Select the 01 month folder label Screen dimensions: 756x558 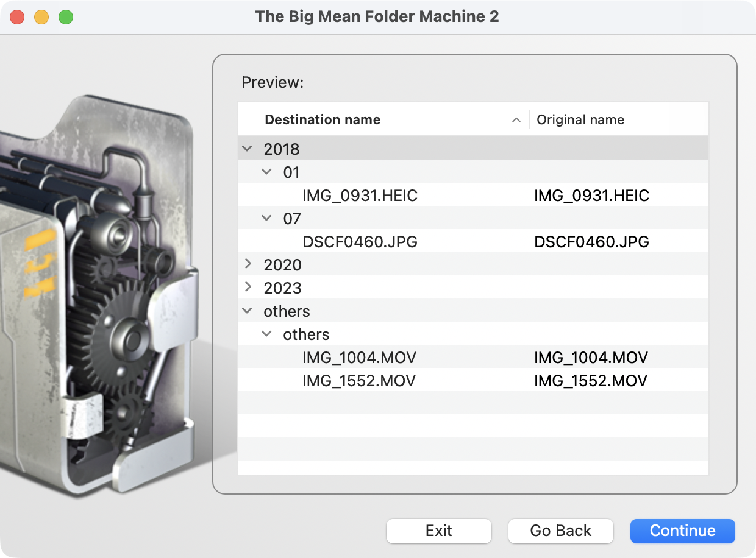tap(292, 172)
